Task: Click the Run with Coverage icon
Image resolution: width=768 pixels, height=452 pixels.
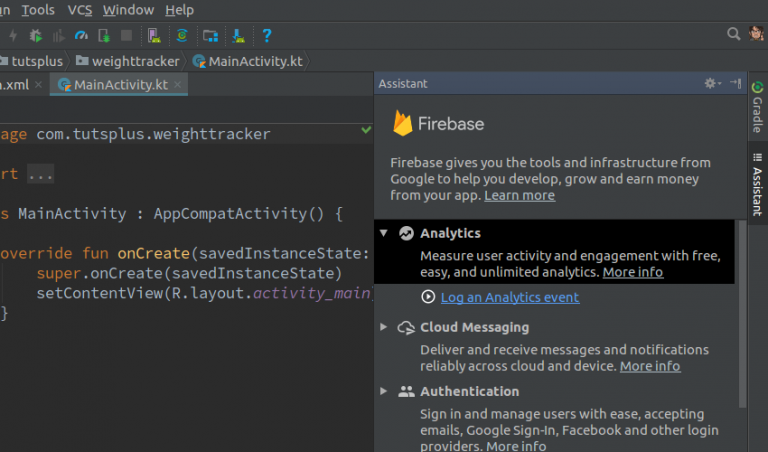Action: (x=58, y=35)
